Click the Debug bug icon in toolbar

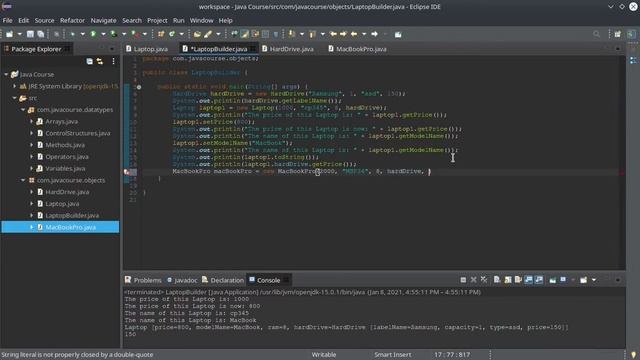(73, 34)
